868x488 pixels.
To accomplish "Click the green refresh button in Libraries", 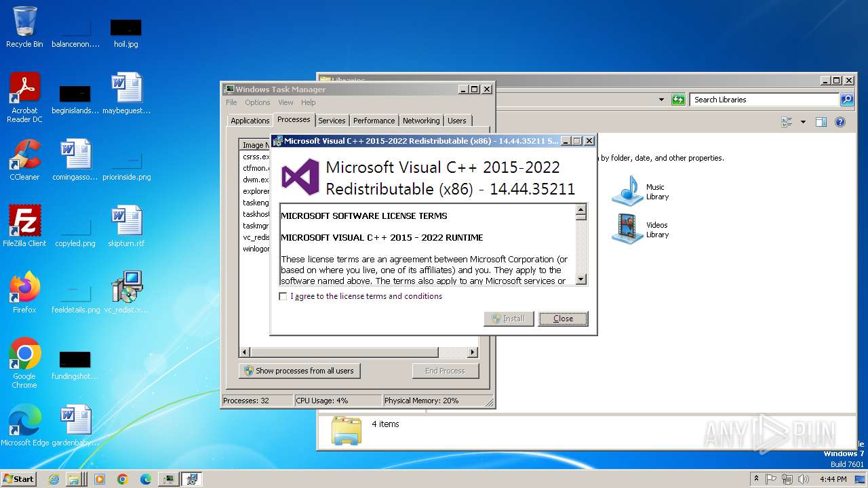I will click(678, 100).
